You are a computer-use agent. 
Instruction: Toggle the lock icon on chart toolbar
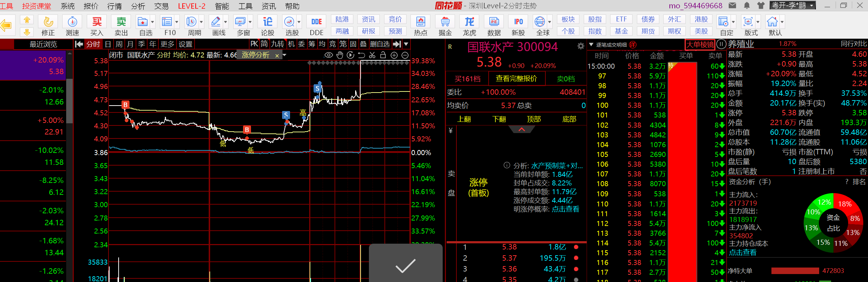click(x=383, y=55)
